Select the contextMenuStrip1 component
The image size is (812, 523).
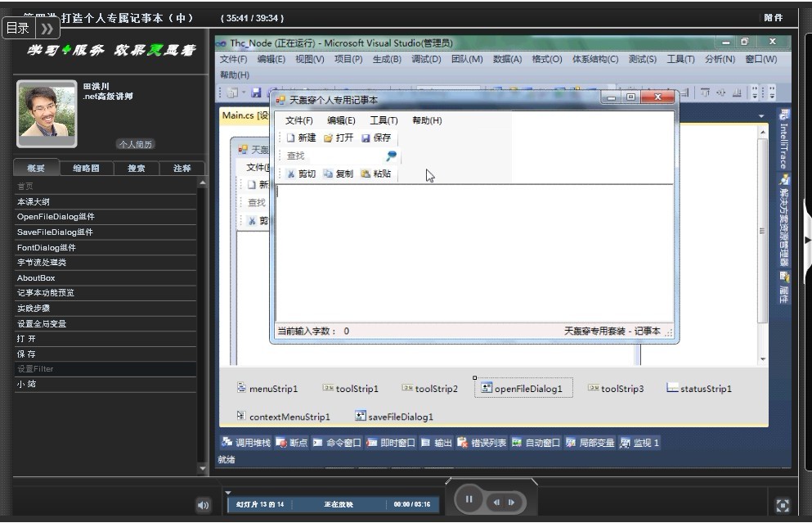click(283, 417)
